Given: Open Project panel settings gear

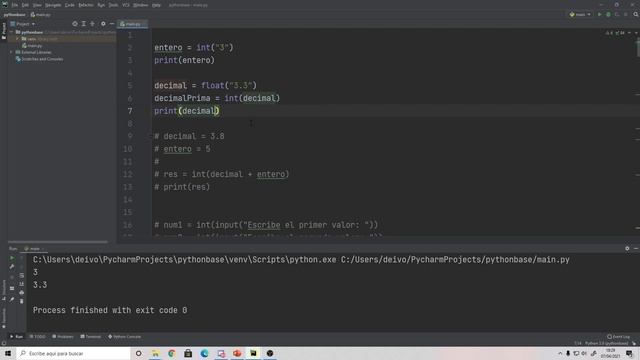Looking at the screenshot, I should [x=103, y=24].
